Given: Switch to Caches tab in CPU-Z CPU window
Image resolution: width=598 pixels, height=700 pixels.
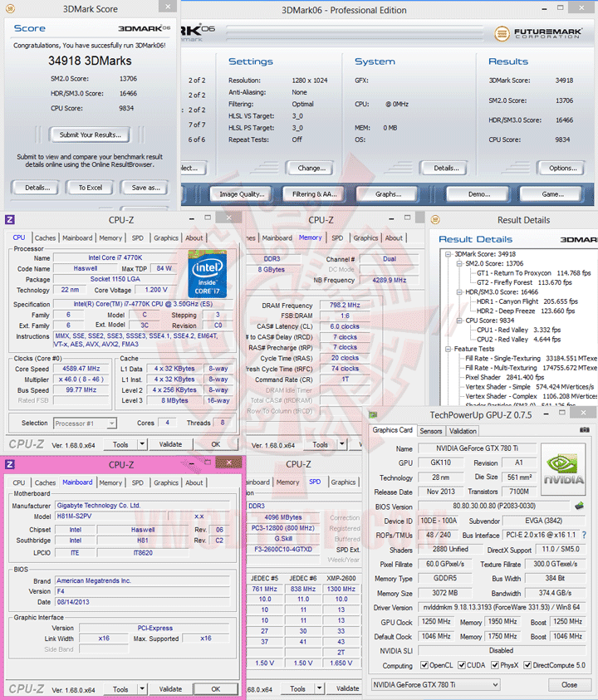Looking at the screenshot, I should [45, 238].
